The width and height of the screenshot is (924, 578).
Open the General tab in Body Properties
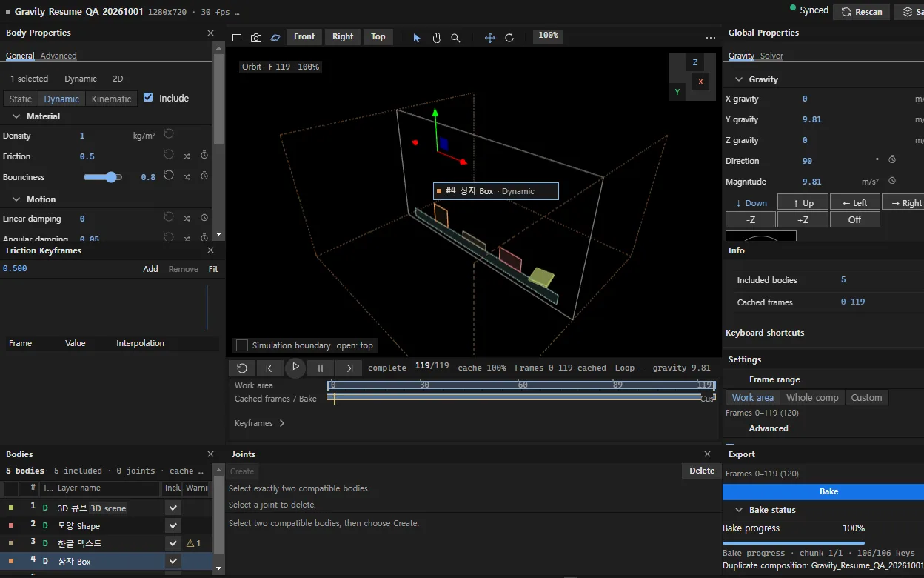point(20,56)
